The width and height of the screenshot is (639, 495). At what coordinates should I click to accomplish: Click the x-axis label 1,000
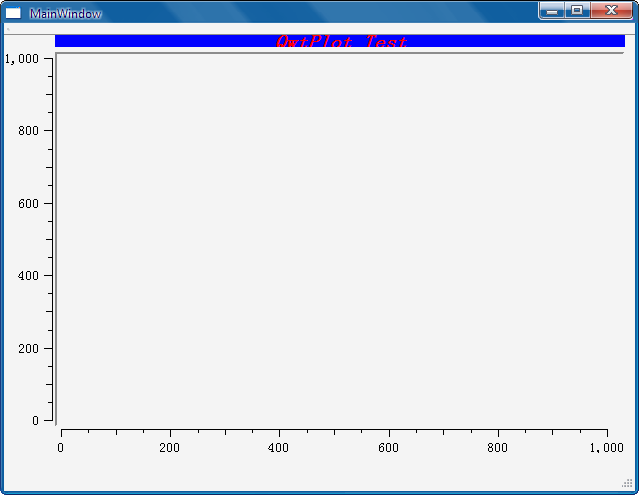(x=606, y=448)
